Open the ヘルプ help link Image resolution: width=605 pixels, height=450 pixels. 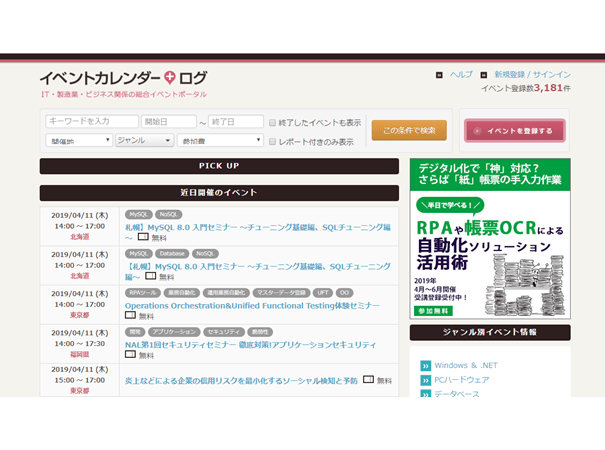[x=461, y=75]
